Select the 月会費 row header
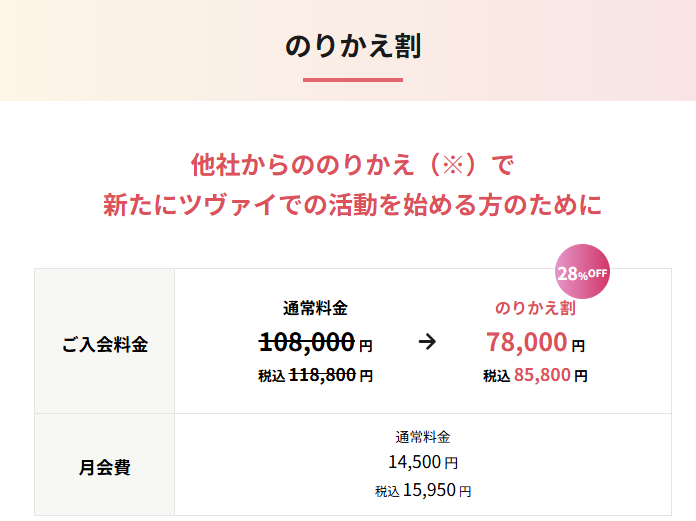 (104, 466)
